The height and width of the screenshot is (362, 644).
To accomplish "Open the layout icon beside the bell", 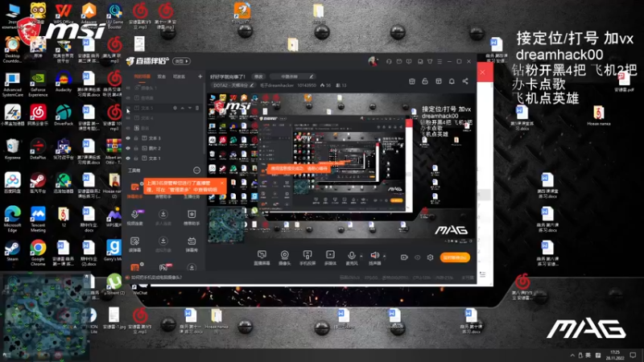I will (439, 81).
